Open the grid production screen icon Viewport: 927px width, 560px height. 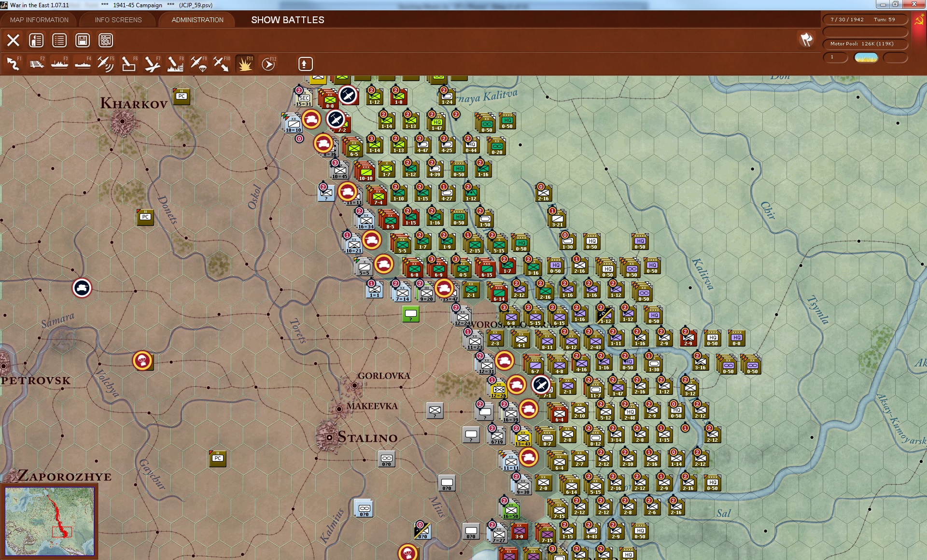[106, 40]
